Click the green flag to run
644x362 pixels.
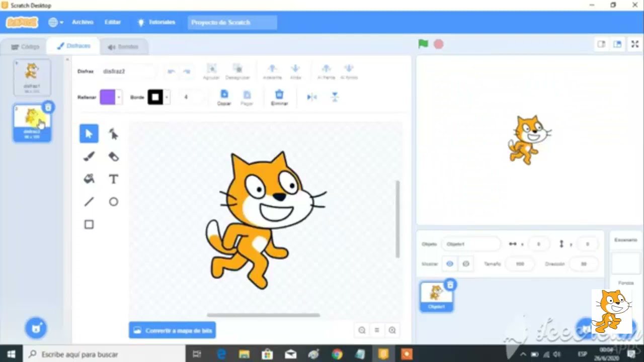pyautogui.click(x=423, y=44)
